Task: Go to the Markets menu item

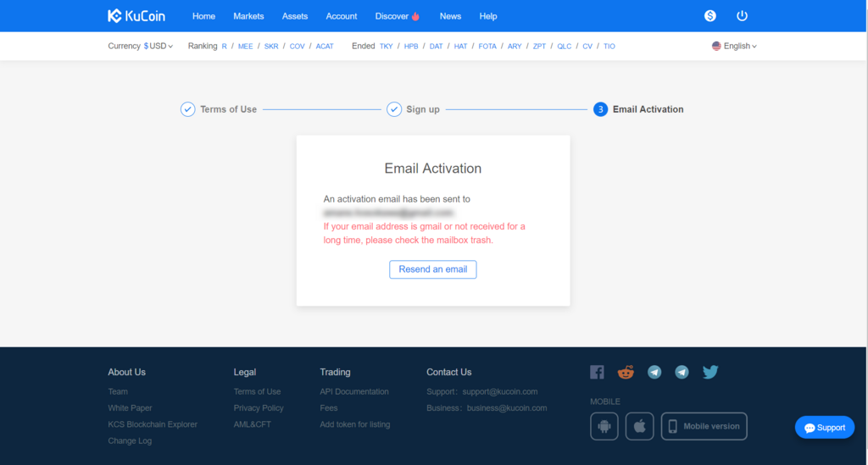Action: click(x=248, y=16)
